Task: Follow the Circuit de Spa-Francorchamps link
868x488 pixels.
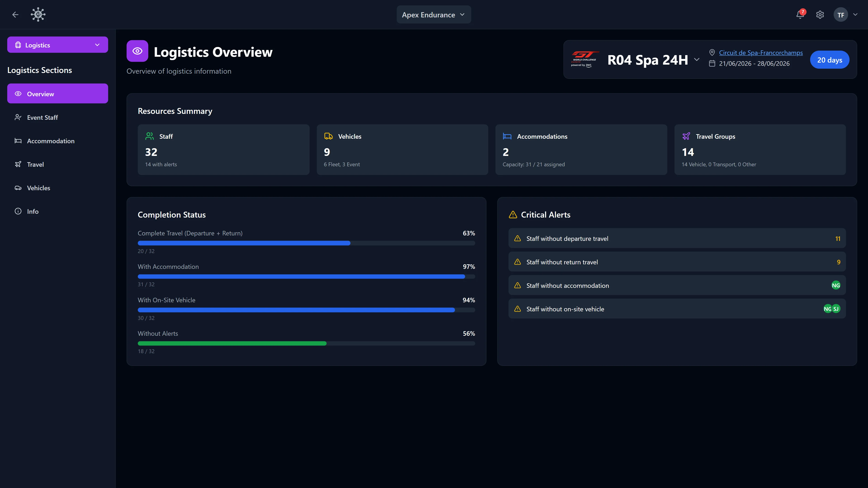Action: pyautogui.click(x=761, y=53)
